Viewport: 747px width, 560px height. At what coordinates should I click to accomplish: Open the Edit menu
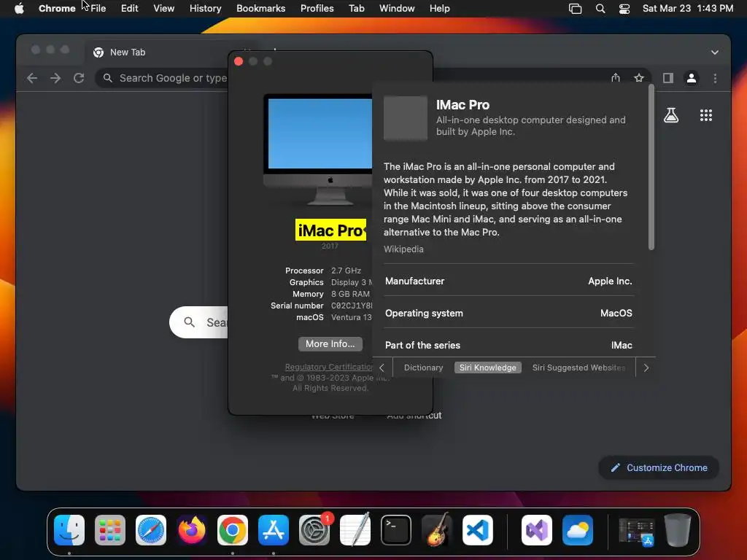(129, 8)
